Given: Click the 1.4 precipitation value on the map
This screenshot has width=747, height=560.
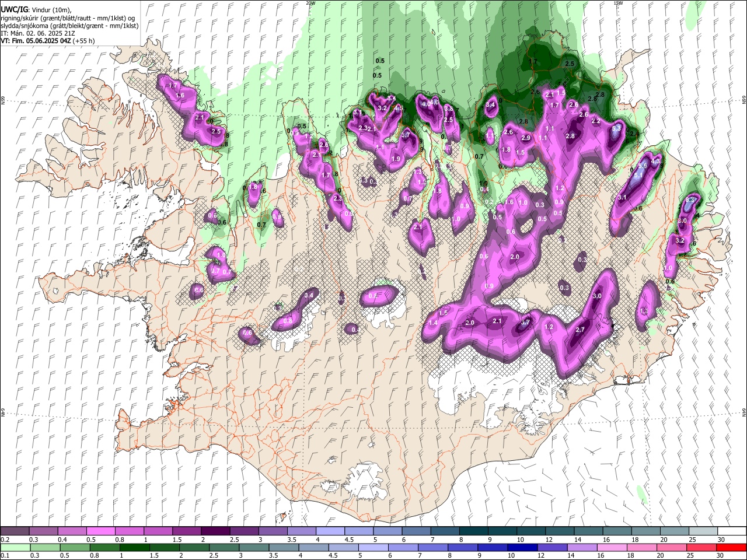Looking at the screenshot, I should point(433,323).
